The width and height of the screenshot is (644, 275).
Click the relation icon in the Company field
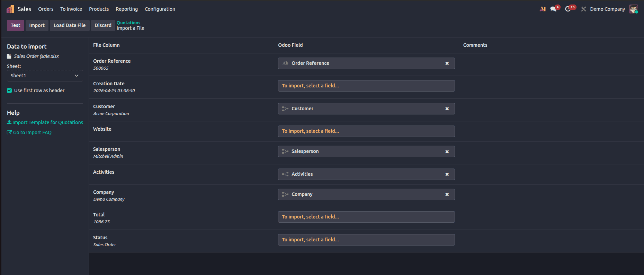[285, 194]
